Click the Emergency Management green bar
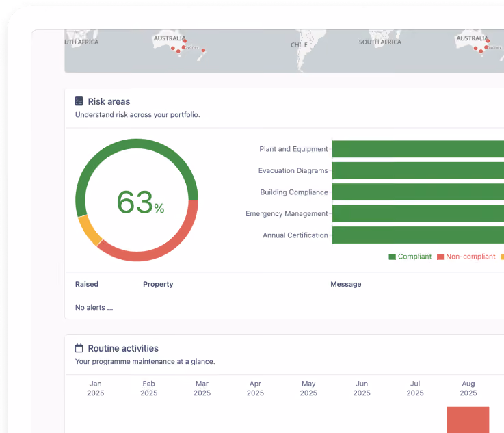504x433 pixels. [418, 213]
